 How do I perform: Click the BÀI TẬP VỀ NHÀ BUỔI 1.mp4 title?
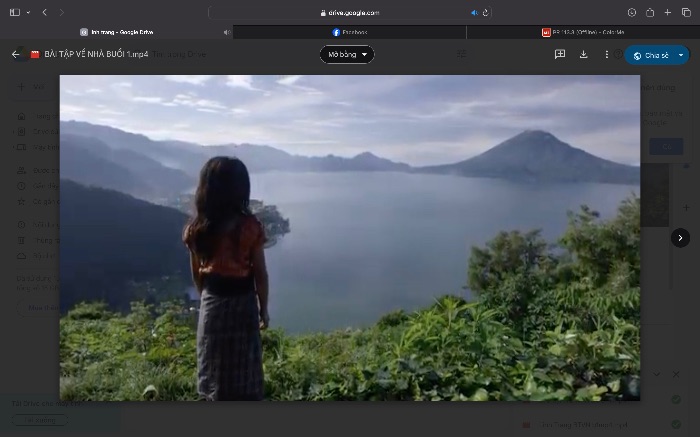point(96,54)
